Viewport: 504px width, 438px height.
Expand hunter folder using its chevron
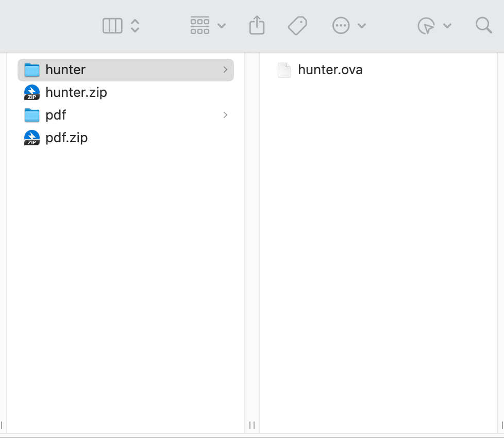(225, 70)
